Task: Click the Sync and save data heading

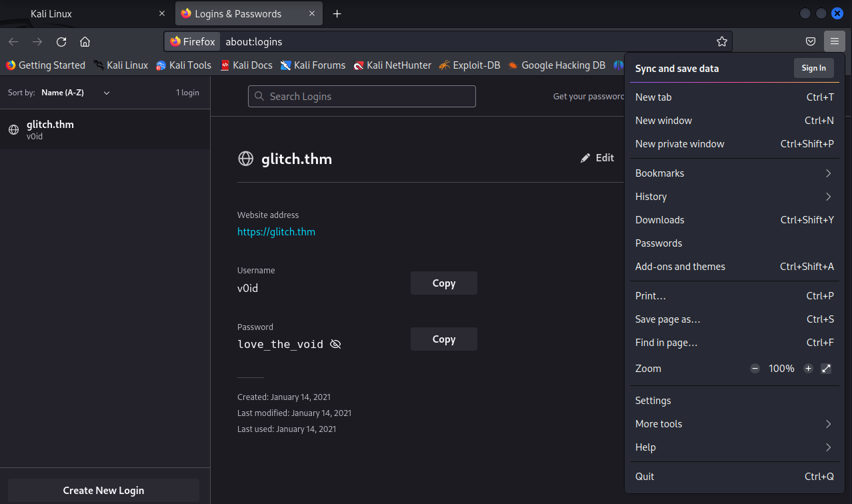Action: 677,68
